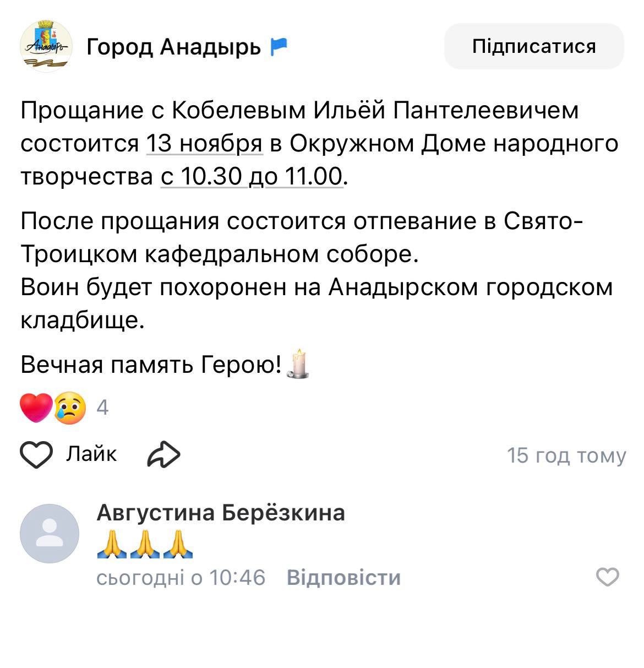644x668 pixels.
Task: Tap the underlined time с 10.30 до 11.00
Action: click(x=252, y=176)
